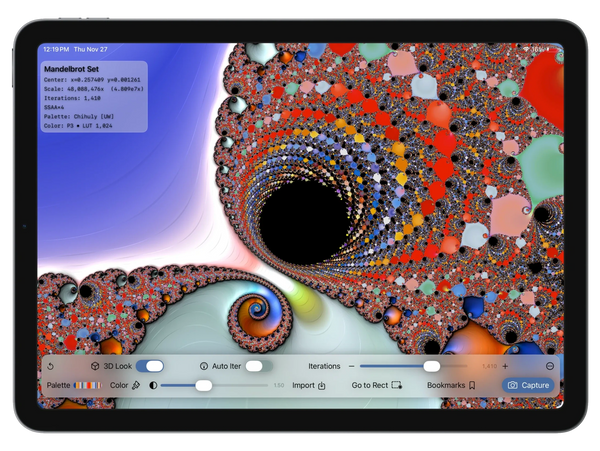The height and width of the screenshot is (451, 600).
Task: Tap the Mandelbrot Set info panel
Action: [x=93, y=96]
